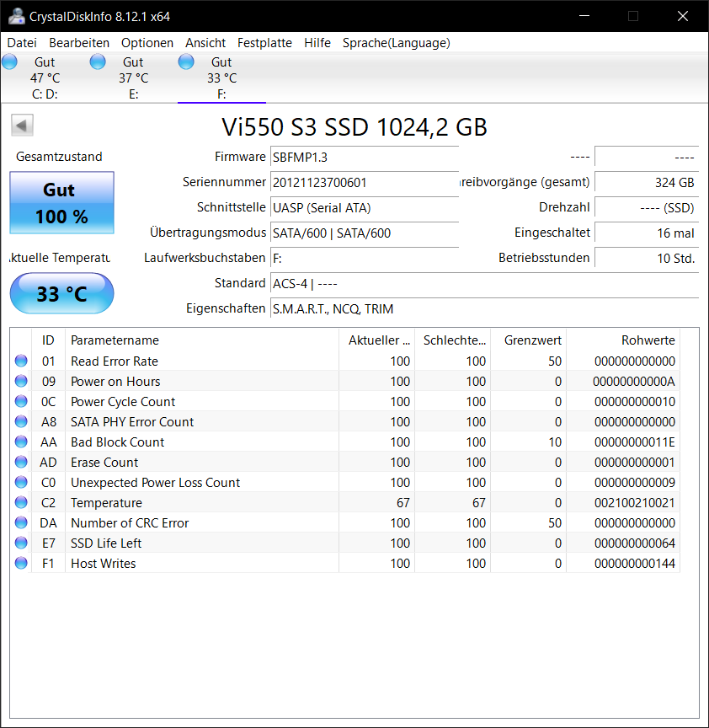Open the Optionen menu
Viewport: 709px width, 728px height.
[x=147, y=43]
